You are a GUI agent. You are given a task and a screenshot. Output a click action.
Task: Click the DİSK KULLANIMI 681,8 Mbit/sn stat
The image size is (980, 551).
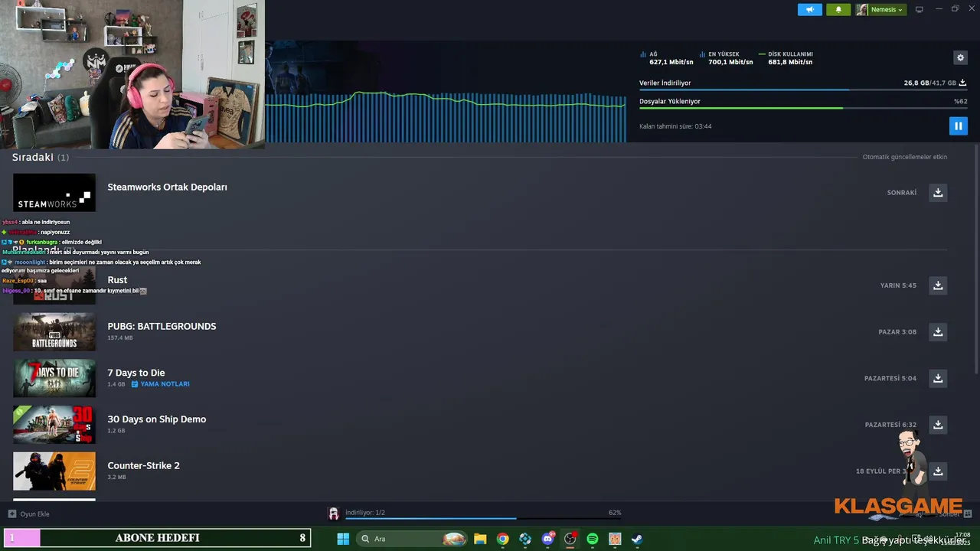[786, 58]
